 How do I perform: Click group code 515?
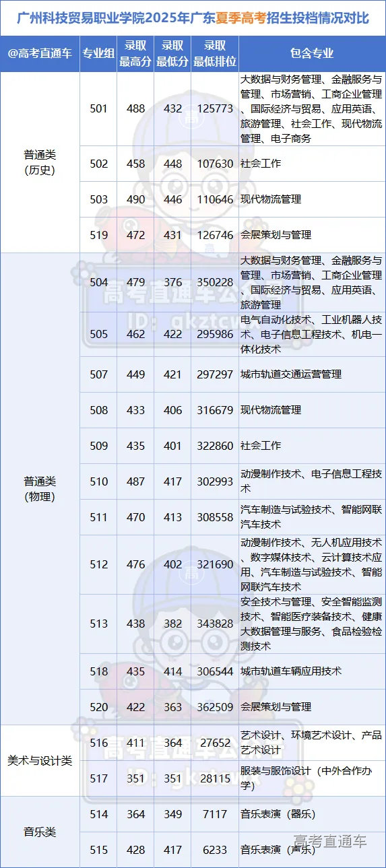coord(98,850)
